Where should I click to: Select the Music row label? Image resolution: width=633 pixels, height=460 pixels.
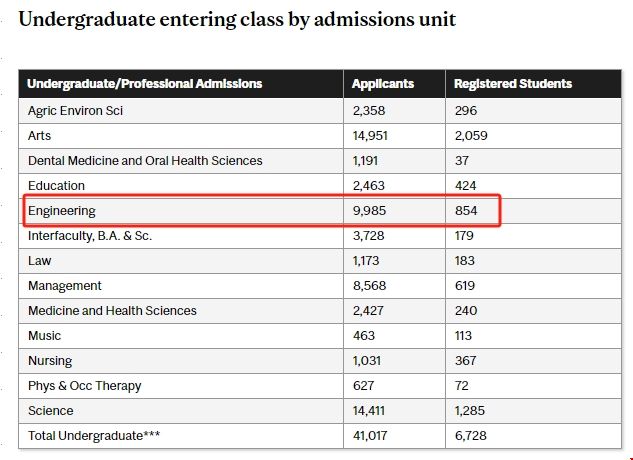click(44, 336)
